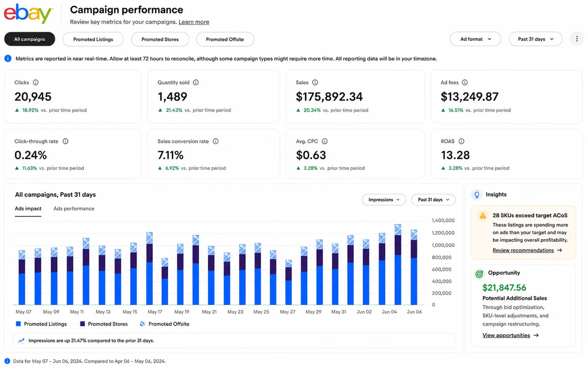Open the top Past 31 days dropdown
588x368 pixels.
click(535, 39)
